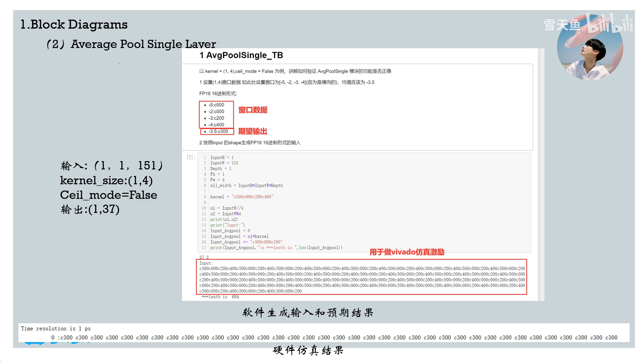Click the cell number [7] prompt

point(191,157)
